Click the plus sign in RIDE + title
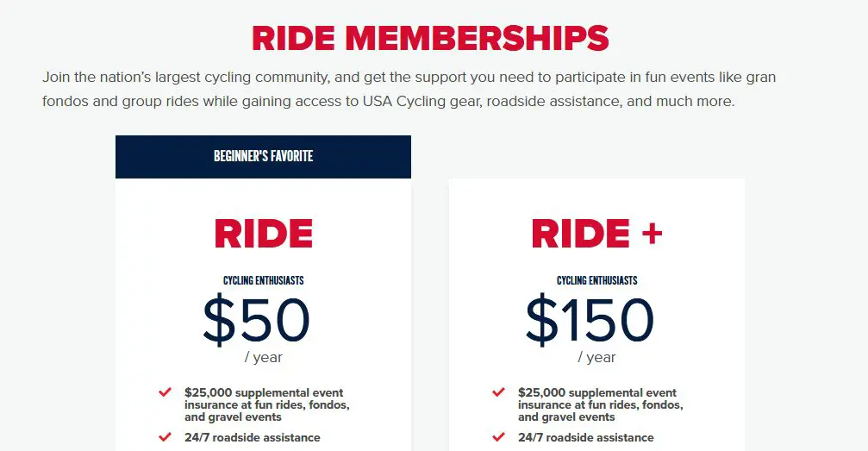This screenshot has height=451, width=868. [653, 233]
